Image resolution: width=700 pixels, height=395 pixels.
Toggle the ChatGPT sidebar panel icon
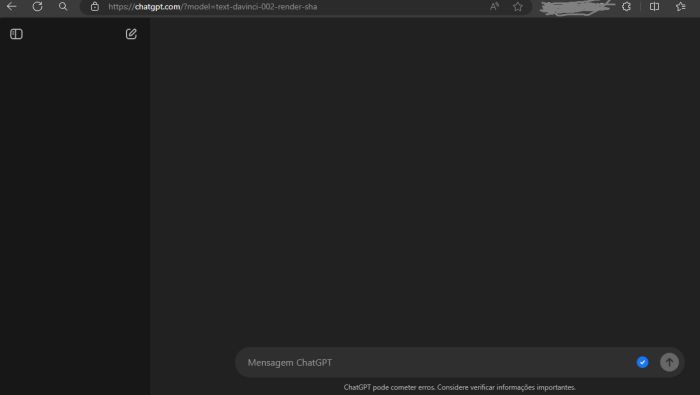pos(16,34)
